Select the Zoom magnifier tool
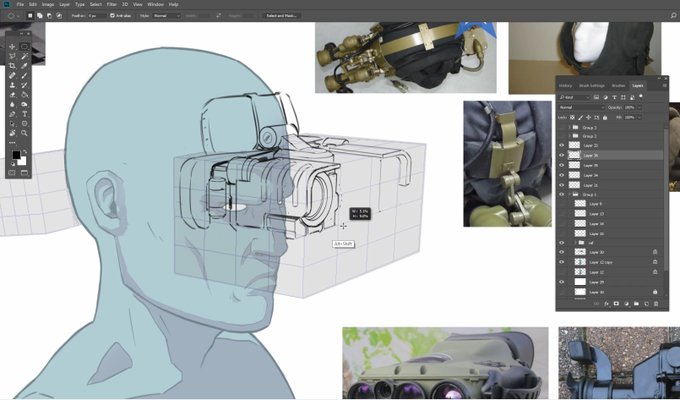The image size is (680, 400). click(24, 133)
